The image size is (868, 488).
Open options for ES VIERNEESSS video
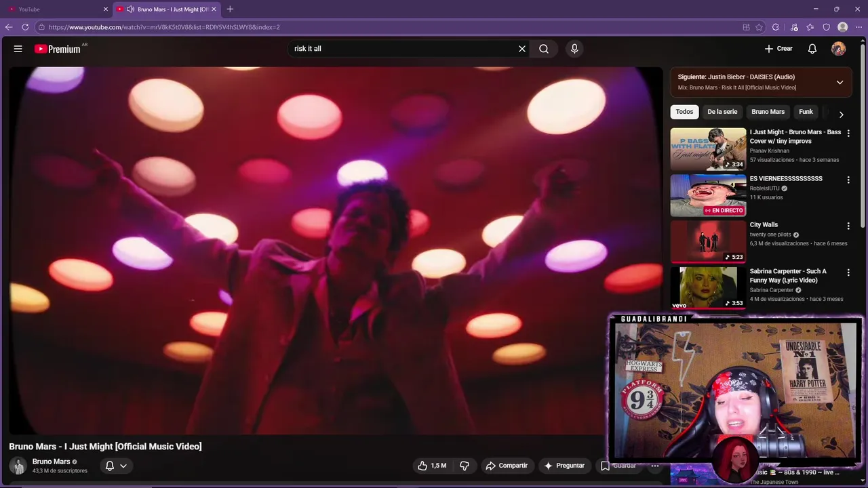pos(848,180)
